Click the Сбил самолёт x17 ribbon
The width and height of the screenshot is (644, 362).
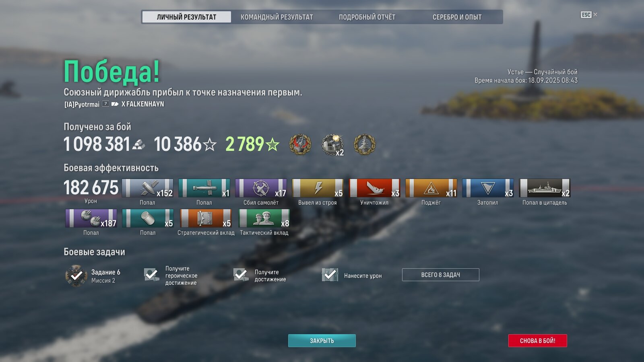coord(261,188)
